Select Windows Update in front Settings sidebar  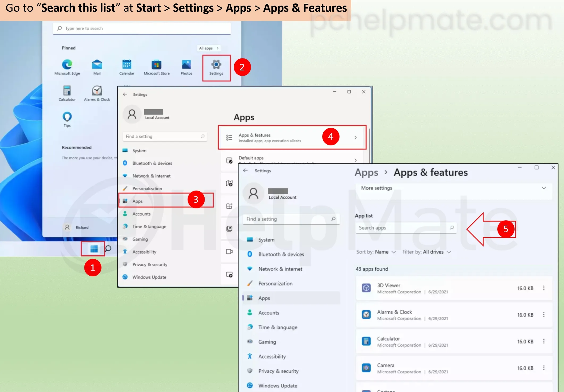tap(291, 386)
